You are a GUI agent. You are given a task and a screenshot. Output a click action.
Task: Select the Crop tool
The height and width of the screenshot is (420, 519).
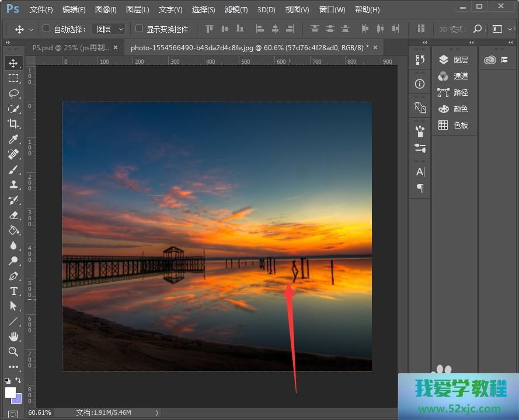pyautogui.click(x=13, y=124)
